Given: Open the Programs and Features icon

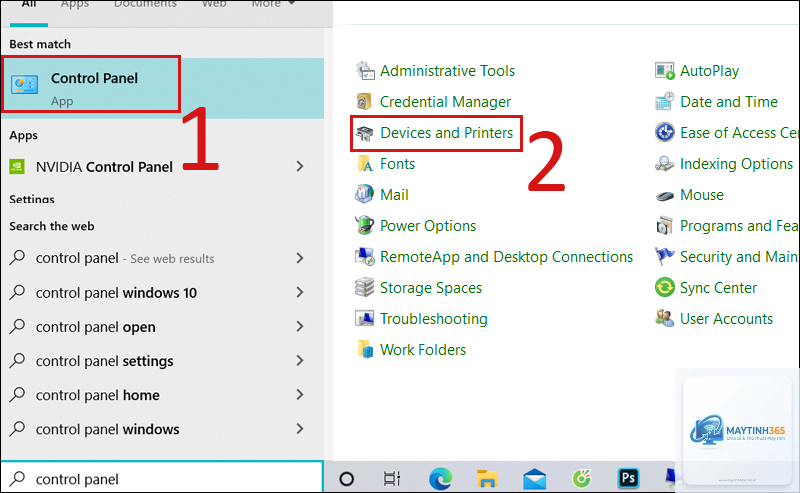Looking at the screenshot, I should point(664,225).
